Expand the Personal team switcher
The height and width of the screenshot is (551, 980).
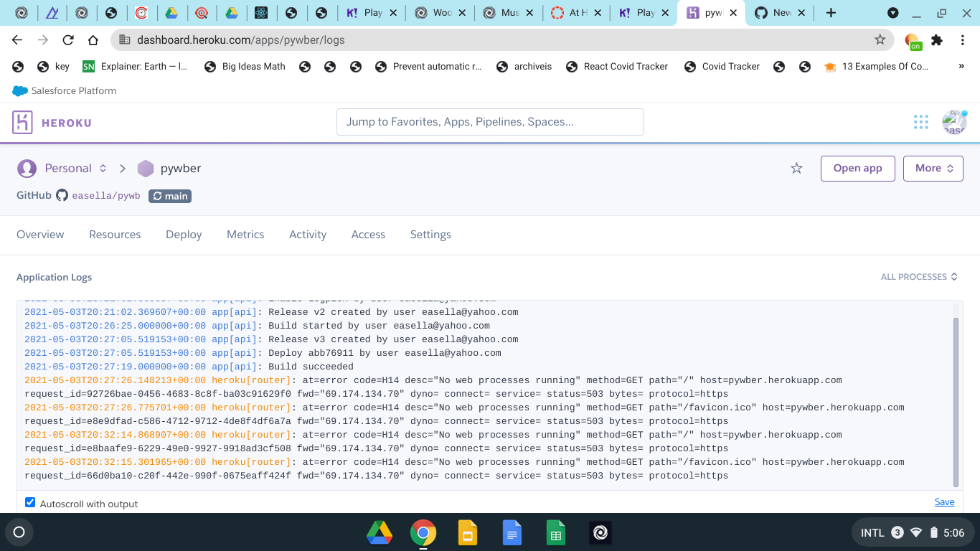click(103, 169)
